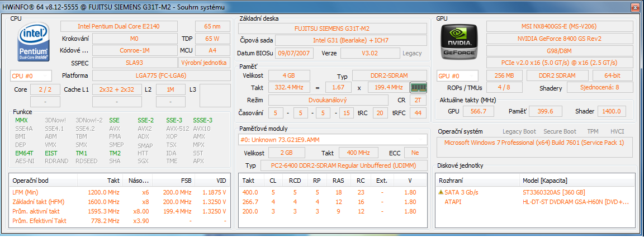Click the Takt header in the CPU operating table

[x=100, y=181]
